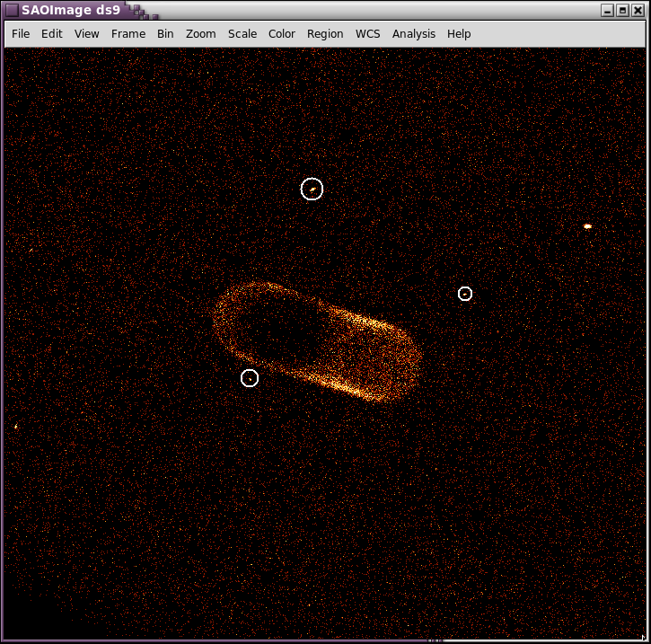Select the topmost circle region above the ring
Image resolution: width=651 pixels, height=644 pixels.
(x=312, y=189)
